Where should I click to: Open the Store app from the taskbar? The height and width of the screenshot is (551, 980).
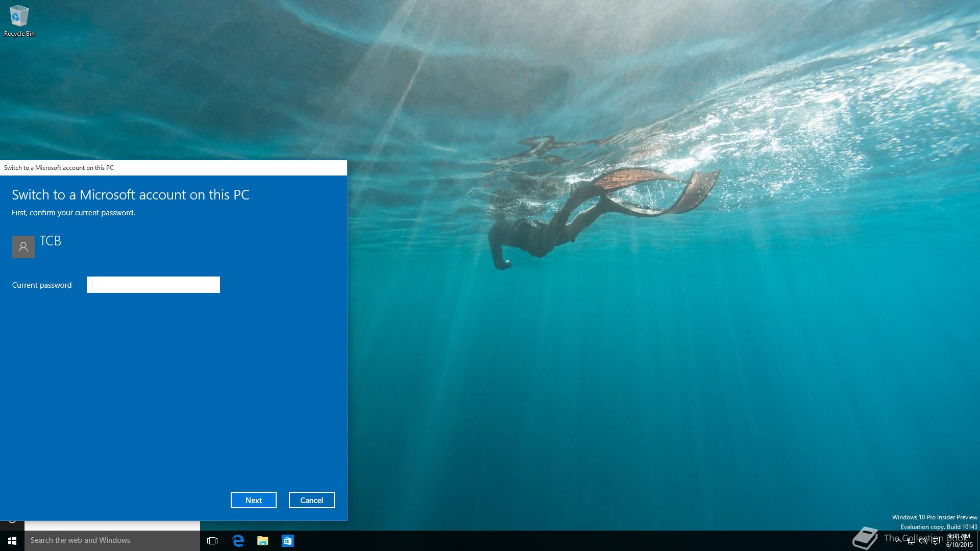click(x=287, y=540)
